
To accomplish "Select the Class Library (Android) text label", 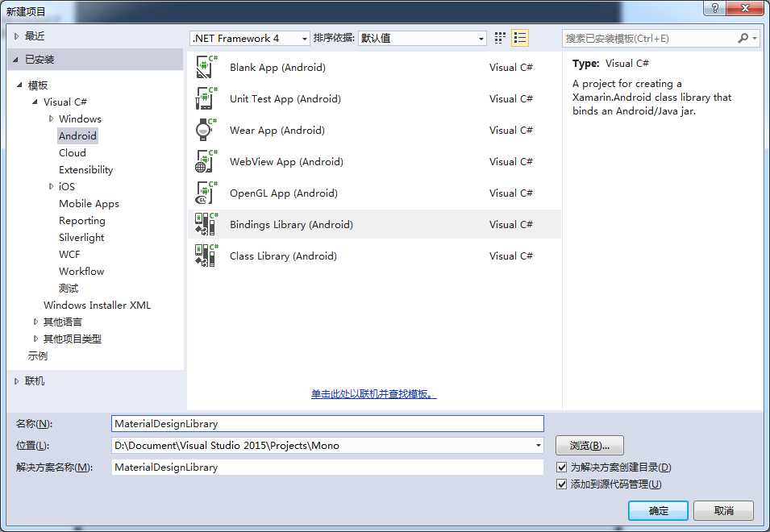I will pyautogui.click(x=283, y=256).
